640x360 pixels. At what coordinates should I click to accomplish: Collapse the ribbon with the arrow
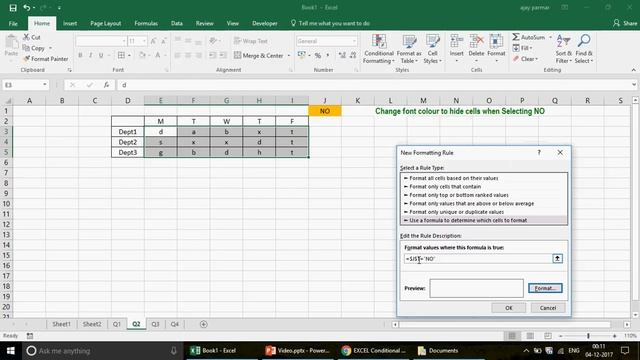[x=633, y=70]
